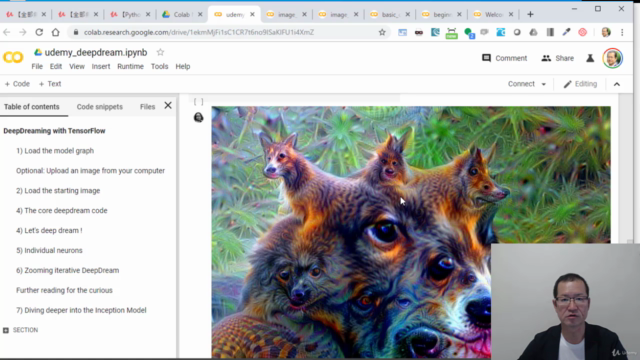This screenshot has height=360, width=640.
Task: Open the File menu
Action: click(x=37, y=66)
